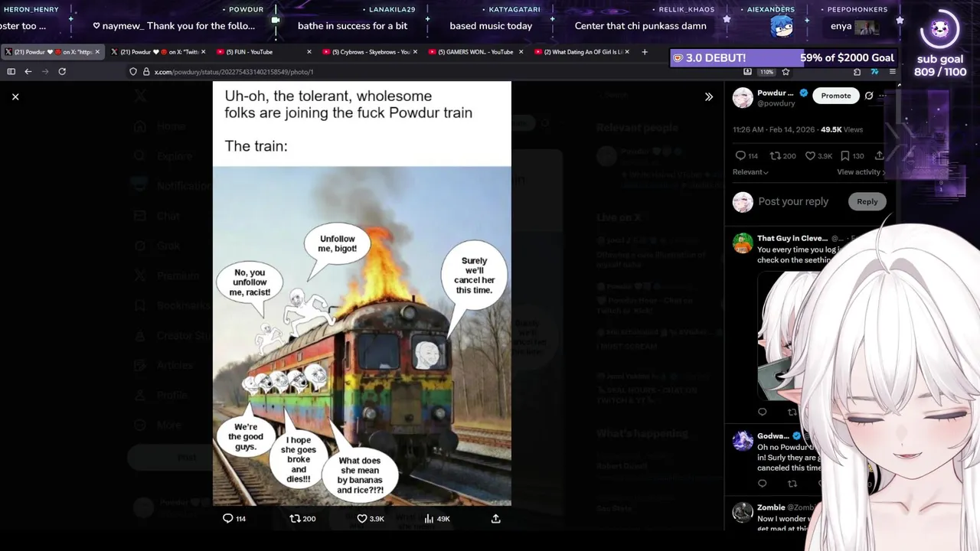The image size is (980, 551).
Task: Reload the page with the refresh icon
Action: click(x=62, y=72)
